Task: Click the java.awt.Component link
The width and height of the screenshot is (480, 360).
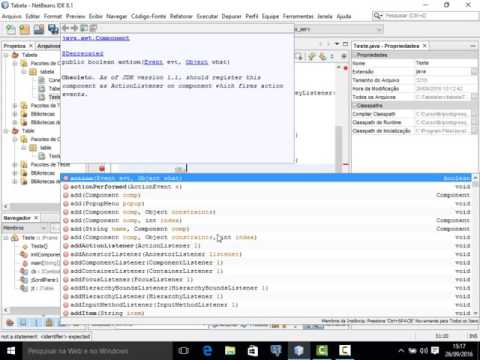Action: (96, 38)
